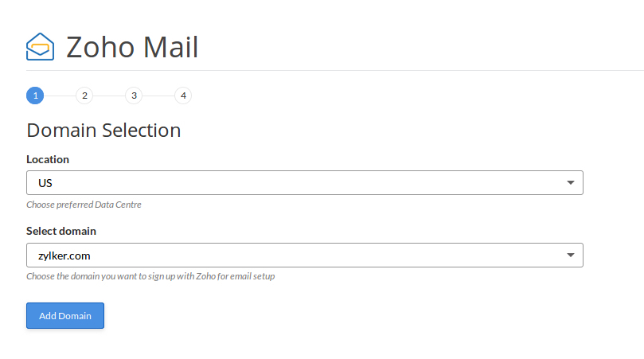Click the domain email setup hint text
644x359 pixels.
point(150,276)
